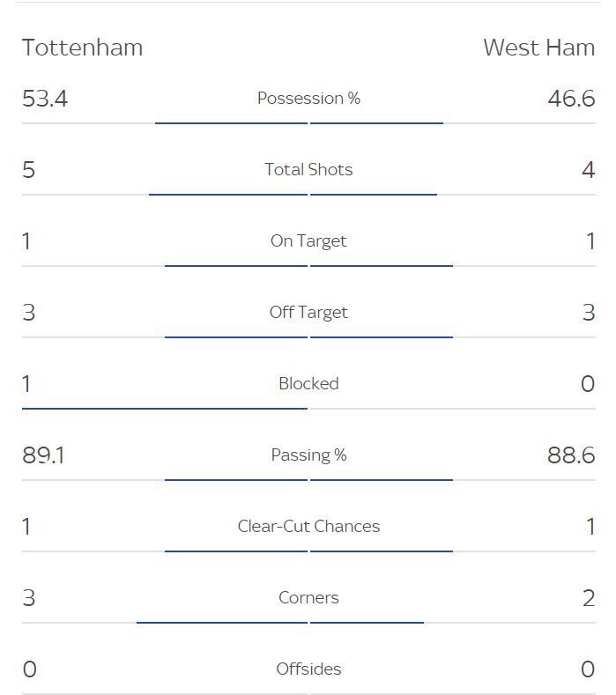
Task: Click the Tottenham team name heading
Action: coord(83,48)
